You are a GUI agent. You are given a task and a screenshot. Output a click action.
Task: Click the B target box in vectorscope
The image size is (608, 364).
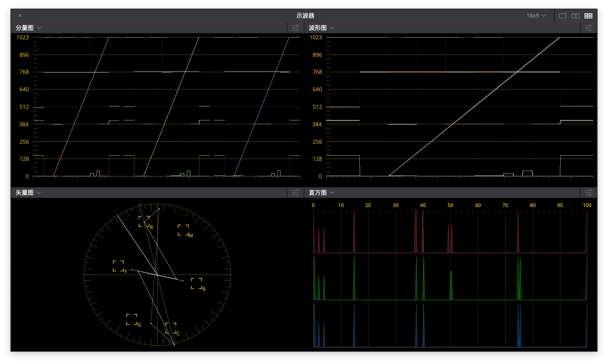197,283
